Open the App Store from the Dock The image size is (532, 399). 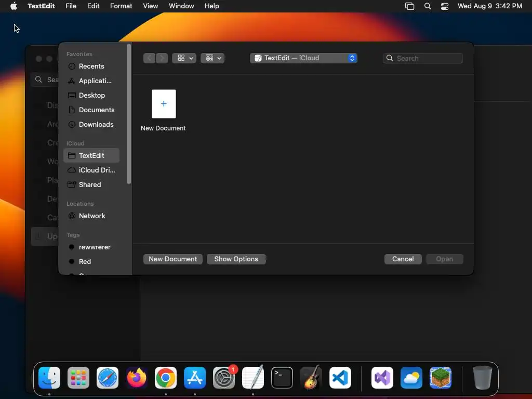tap(195, 378)
